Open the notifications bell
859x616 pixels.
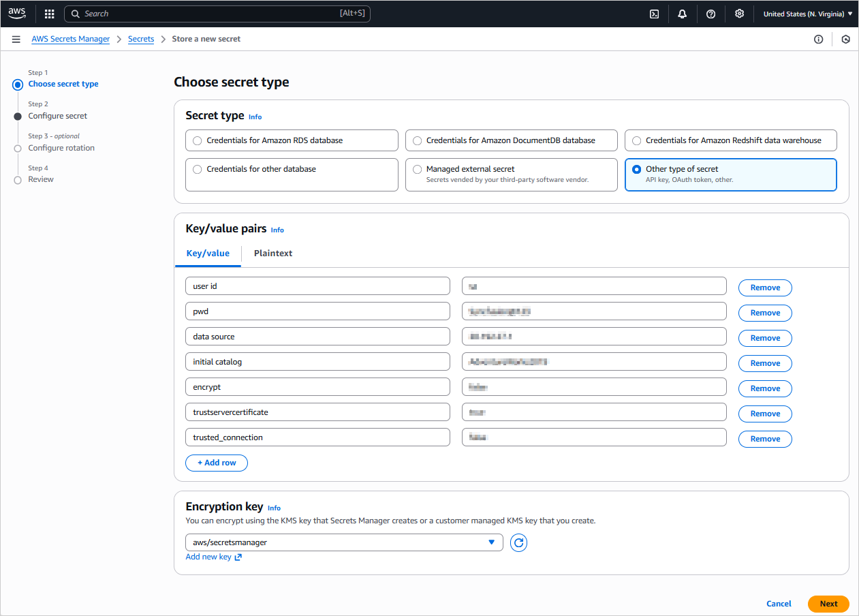682,14
